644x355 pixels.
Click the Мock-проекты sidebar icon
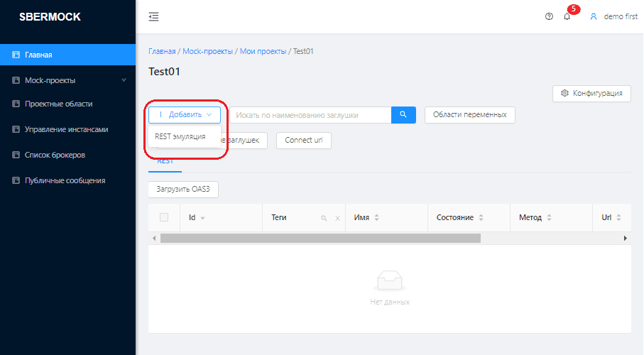click(x=16, y=80)
